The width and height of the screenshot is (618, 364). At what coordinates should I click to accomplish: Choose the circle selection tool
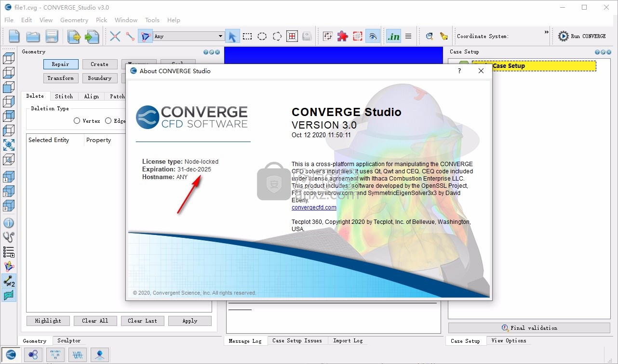tap(262, 36)
